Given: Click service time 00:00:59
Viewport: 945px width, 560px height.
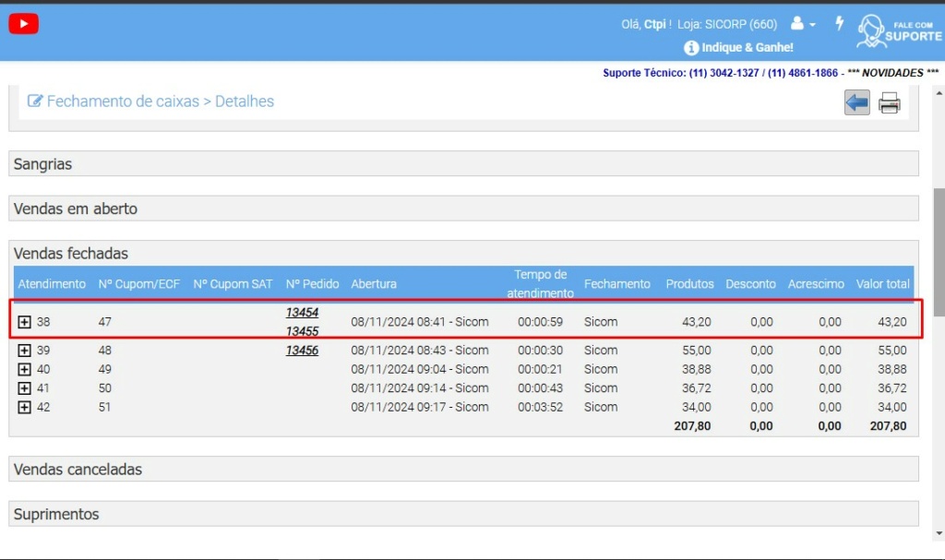Looking at the screenshot, I should [540, 322].
